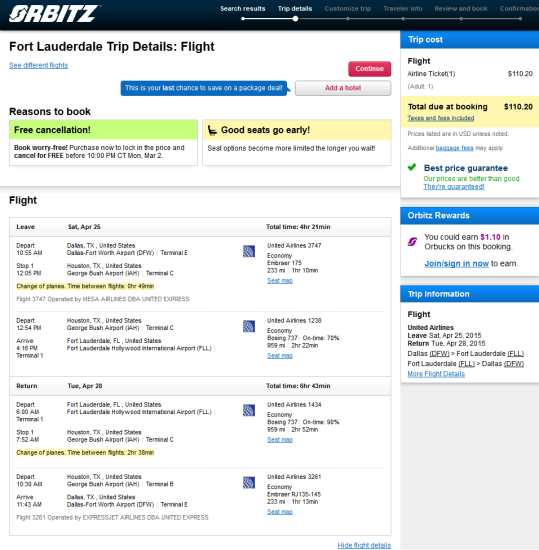
Task: Select the Trip details step
Action: [295, 9]
